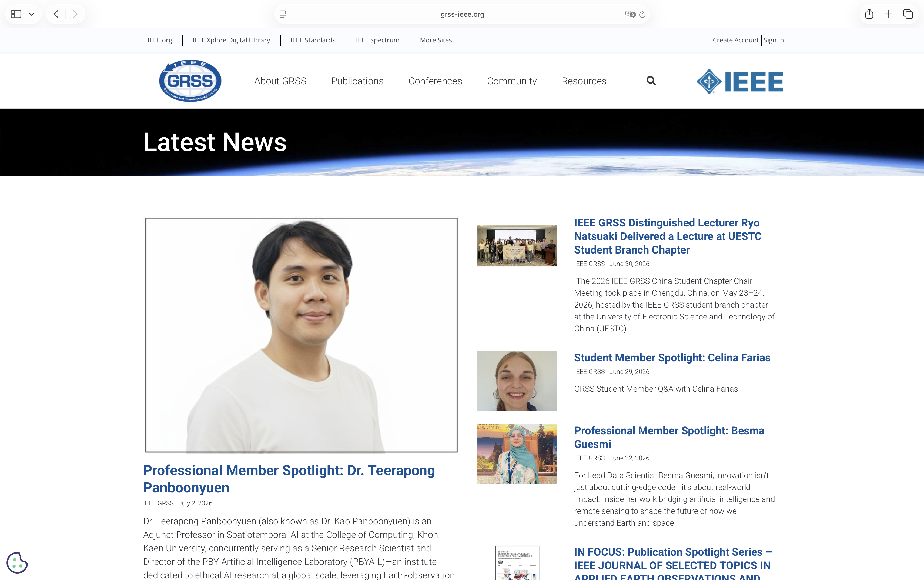924x580 pixels.
Task: Open the Publications menu
Action: [x=357, y=81]
